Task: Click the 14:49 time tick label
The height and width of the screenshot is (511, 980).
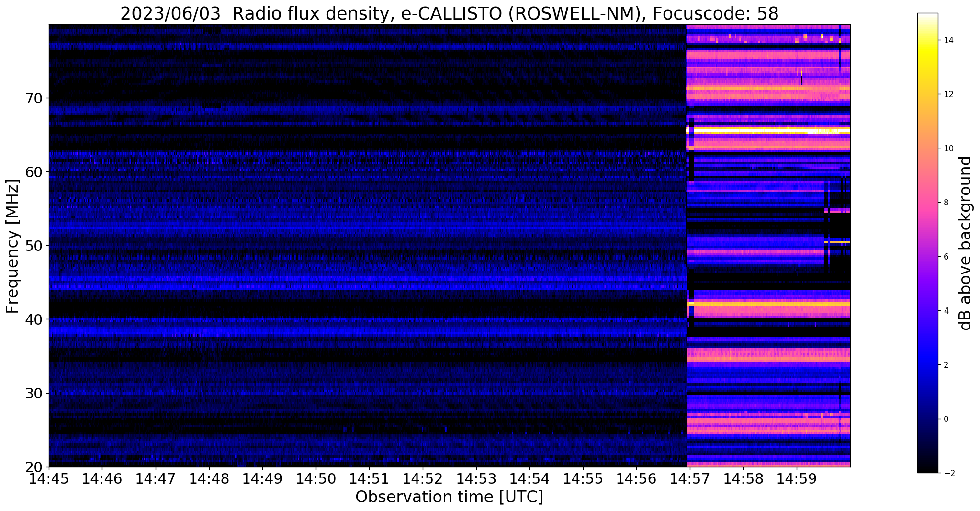Action: coord(262,478)
